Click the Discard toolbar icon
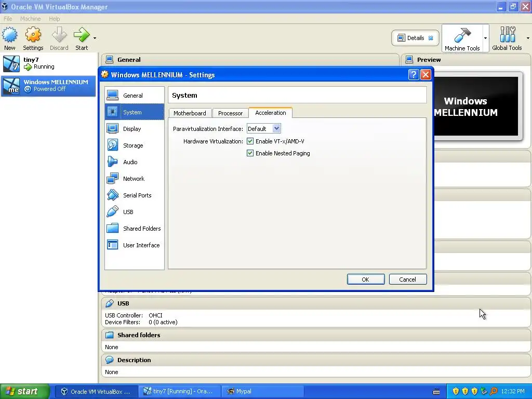Viewport: 532px width, 399px height. tap(59, 38)
